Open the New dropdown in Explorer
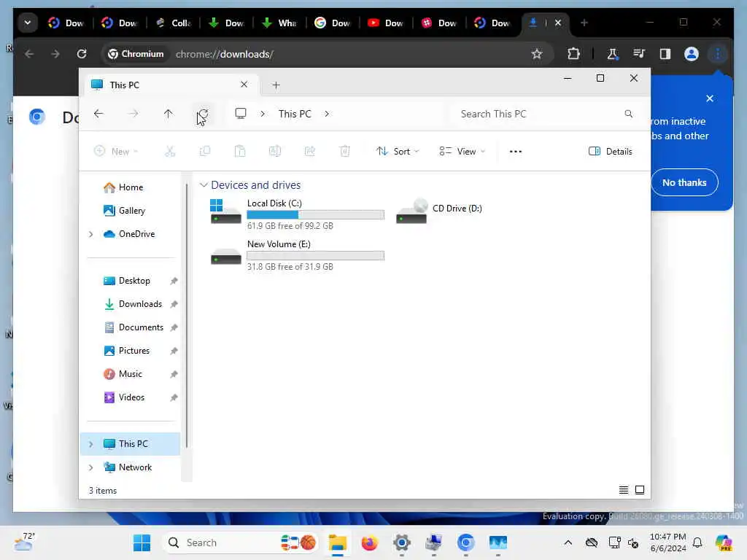 pyautogui.click(x=116, y=152)
